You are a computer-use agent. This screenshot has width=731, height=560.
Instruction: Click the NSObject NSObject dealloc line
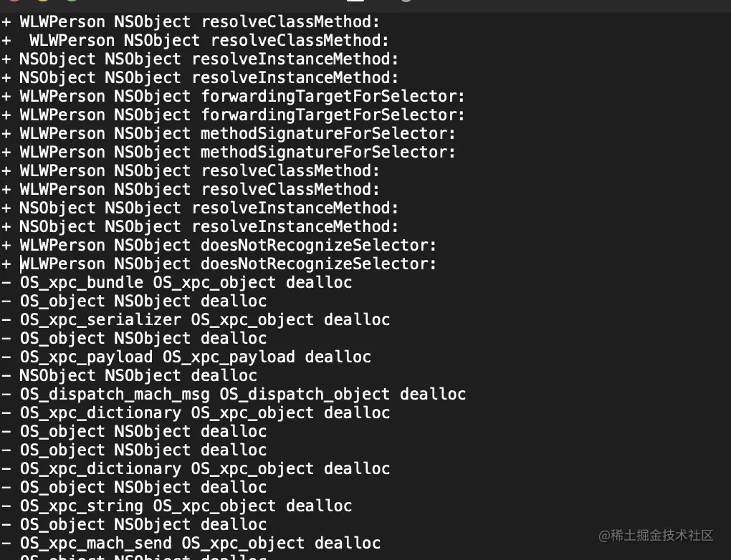tap(129, 376)
